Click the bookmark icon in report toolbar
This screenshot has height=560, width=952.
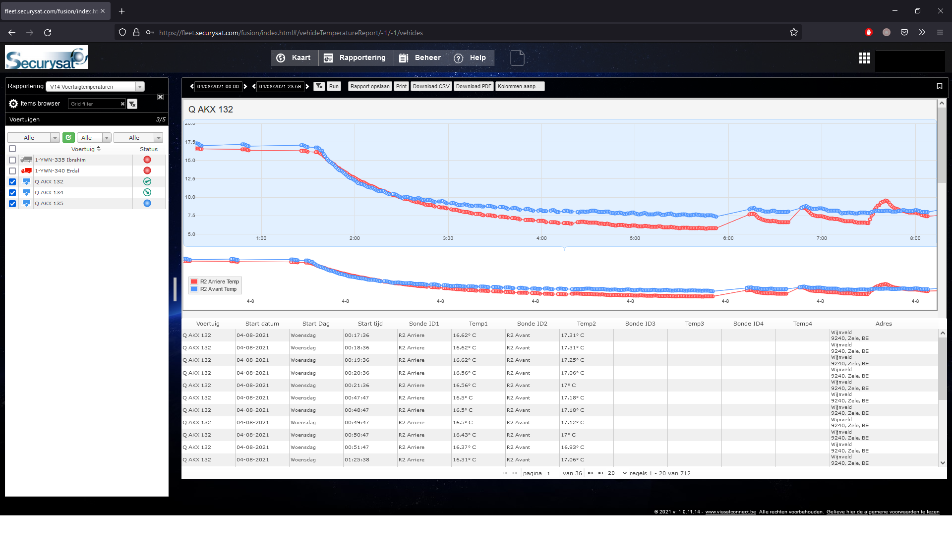click(939, 86)
